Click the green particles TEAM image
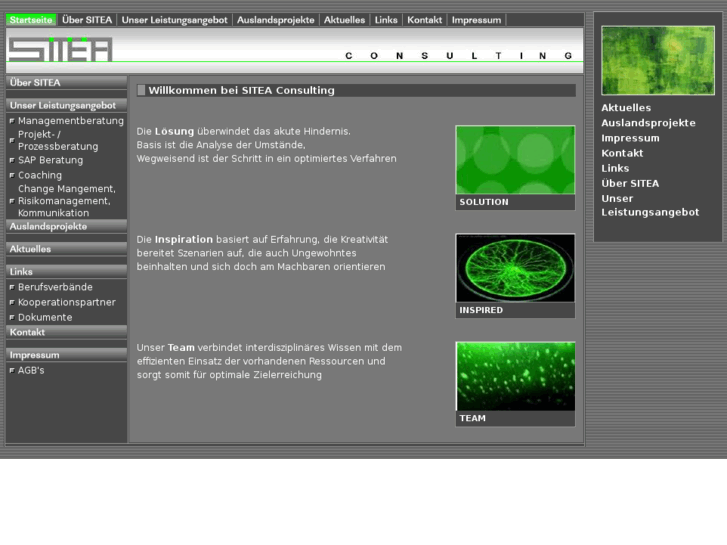Viewport: 727px width, 545px height. pyautogui.click(x=515, y=376)
